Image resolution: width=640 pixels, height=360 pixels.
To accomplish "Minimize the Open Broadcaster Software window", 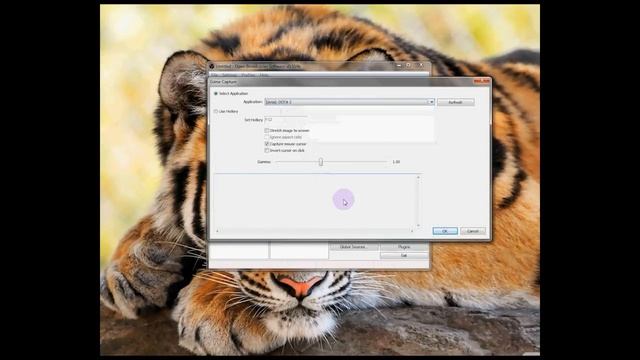I will pyautogui.click(x=399, y=65).
